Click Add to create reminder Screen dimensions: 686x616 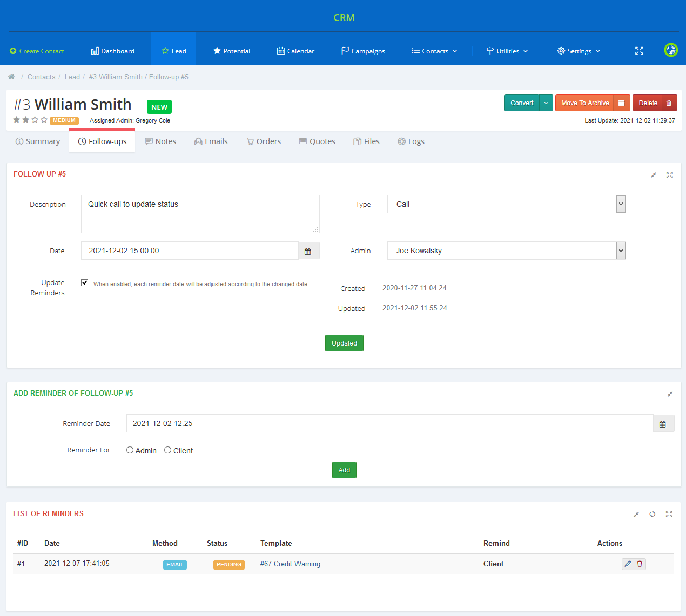344,470
